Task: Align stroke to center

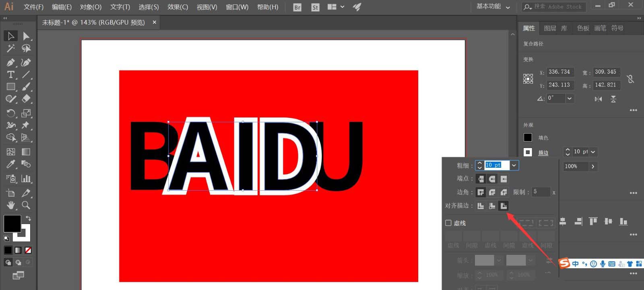Action: click(x=481, y=206)
